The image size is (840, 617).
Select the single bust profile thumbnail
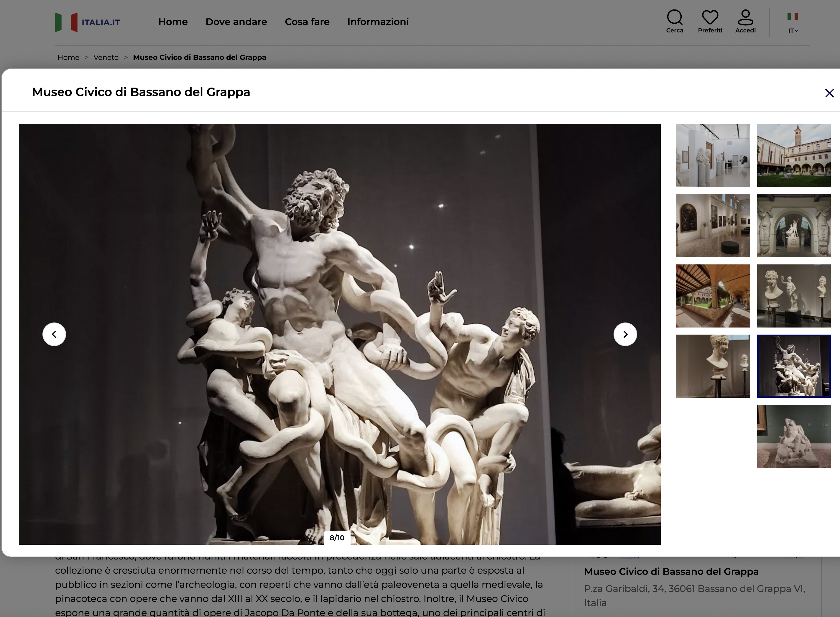point(713,366)
